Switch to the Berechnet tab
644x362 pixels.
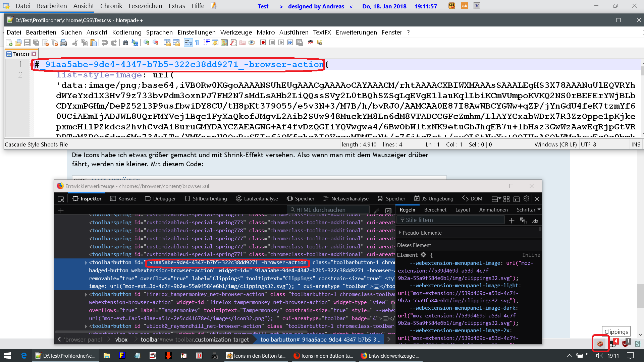pyautogui.click(x=435, y=210)
